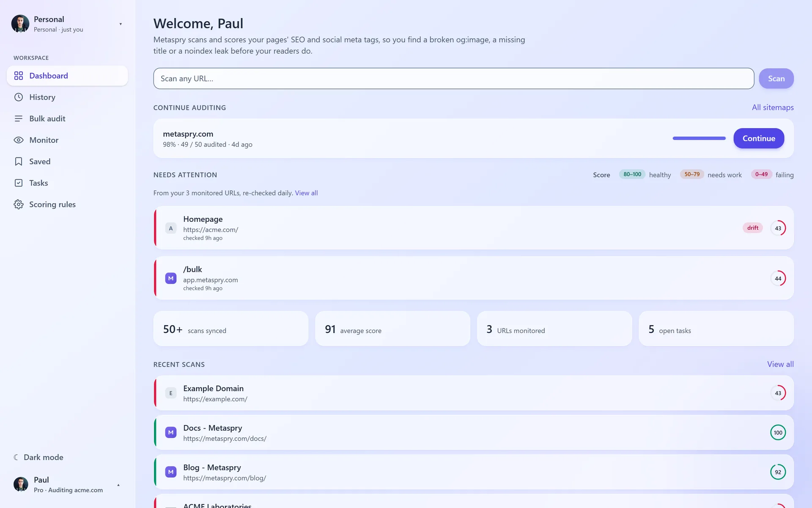Click the History clock icon
812x508 pixels.
point(19,97)
